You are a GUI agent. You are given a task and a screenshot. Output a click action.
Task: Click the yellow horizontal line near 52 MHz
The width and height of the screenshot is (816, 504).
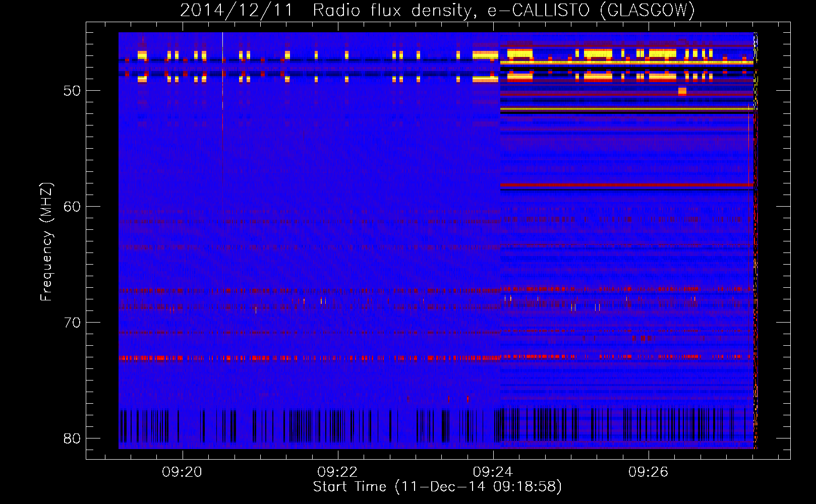pos(626,109)
